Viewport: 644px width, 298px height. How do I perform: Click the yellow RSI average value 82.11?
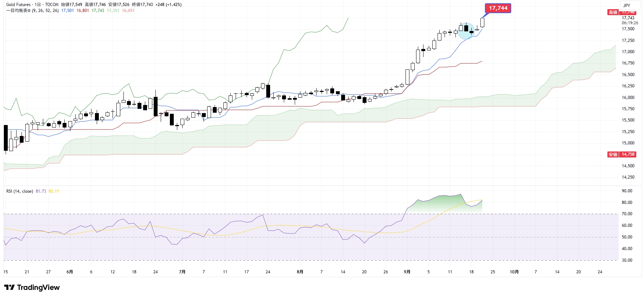click(x=54, y=191)
